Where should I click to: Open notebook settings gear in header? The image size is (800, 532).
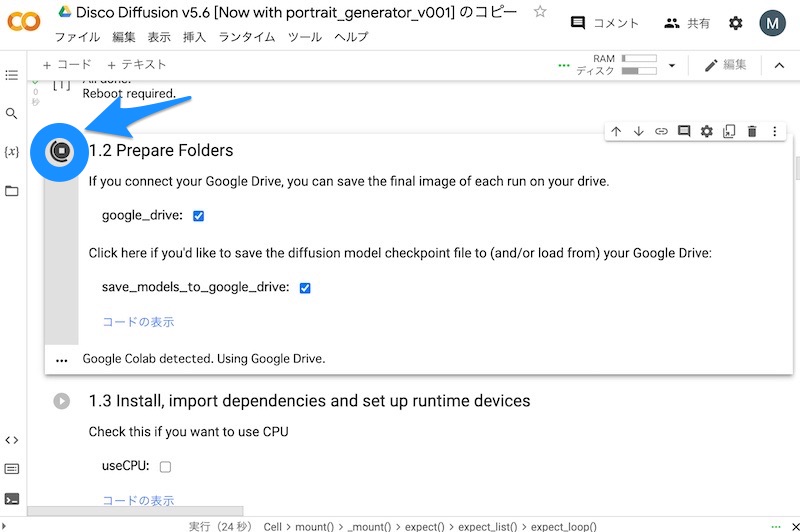(735, 23)
